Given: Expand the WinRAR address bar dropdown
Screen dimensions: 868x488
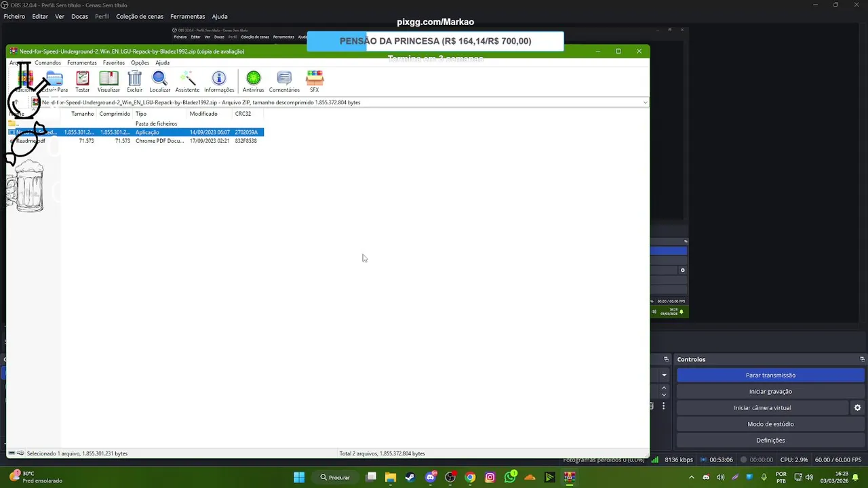Looking at the screenshot, I should [644, 102].
